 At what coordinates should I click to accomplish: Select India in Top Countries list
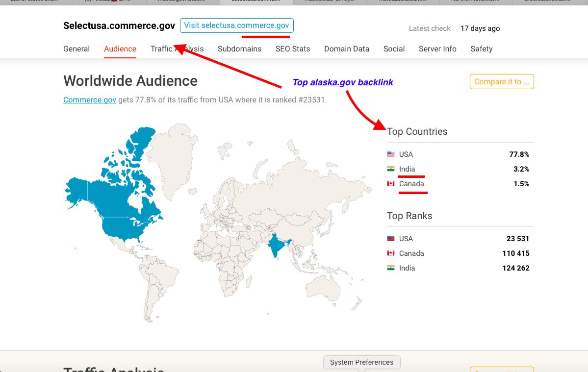coord(407,169)
